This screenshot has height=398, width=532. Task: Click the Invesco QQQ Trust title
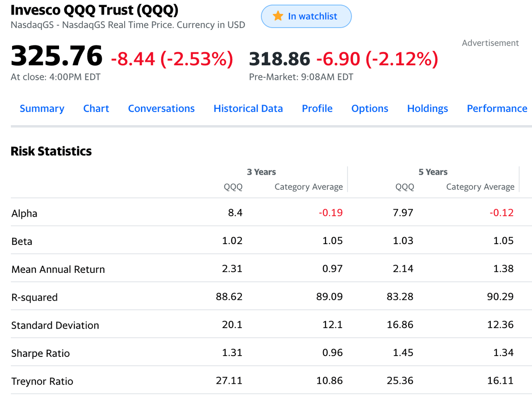(94, 10)
